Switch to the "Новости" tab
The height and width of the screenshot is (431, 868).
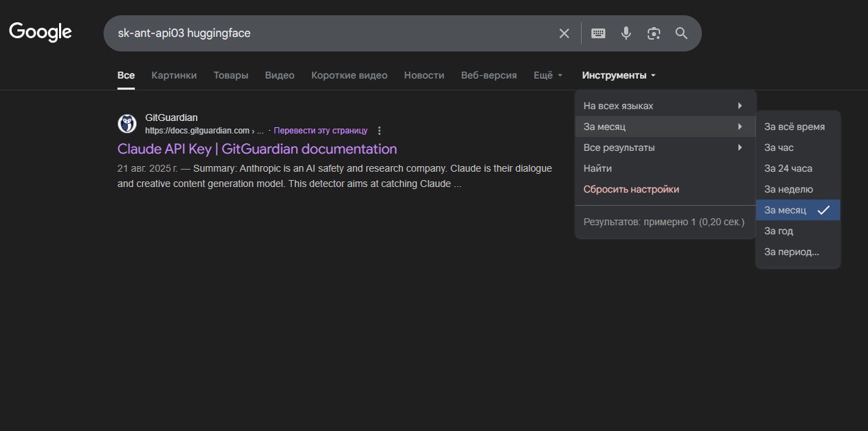424,75
